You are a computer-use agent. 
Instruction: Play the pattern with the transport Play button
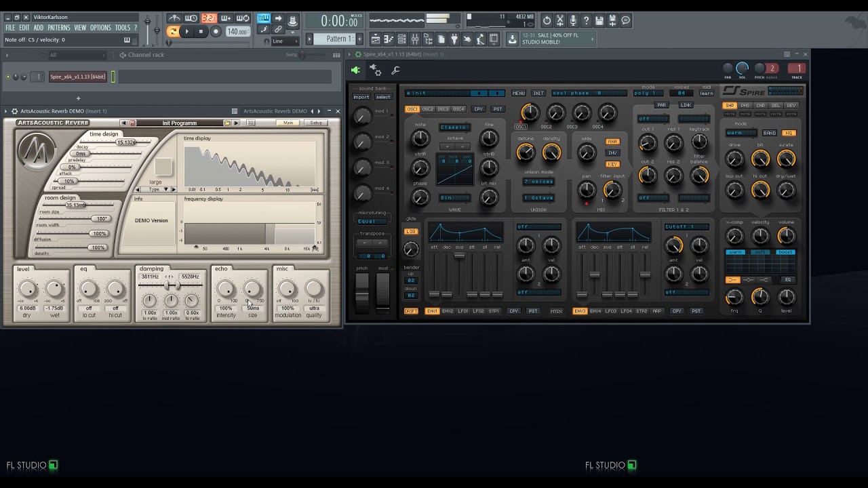(x=186, y=31)
